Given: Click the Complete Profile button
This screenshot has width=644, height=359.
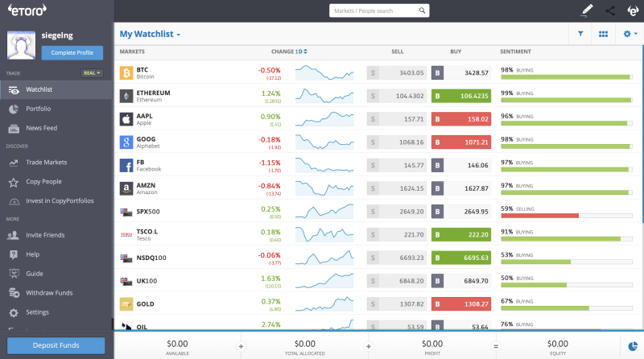Looking at the screenshot, I should point(72,53).
